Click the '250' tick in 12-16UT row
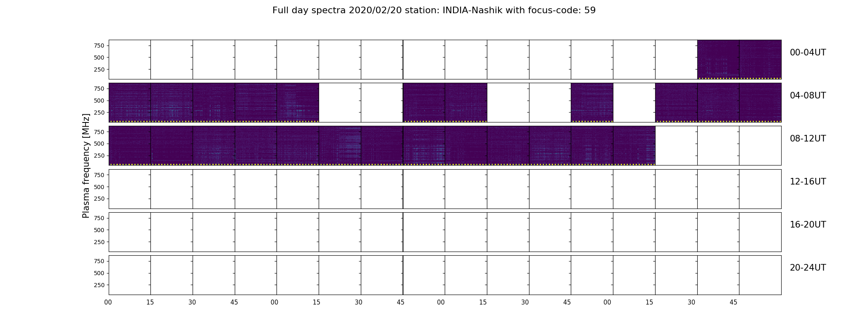 point(99,199)
